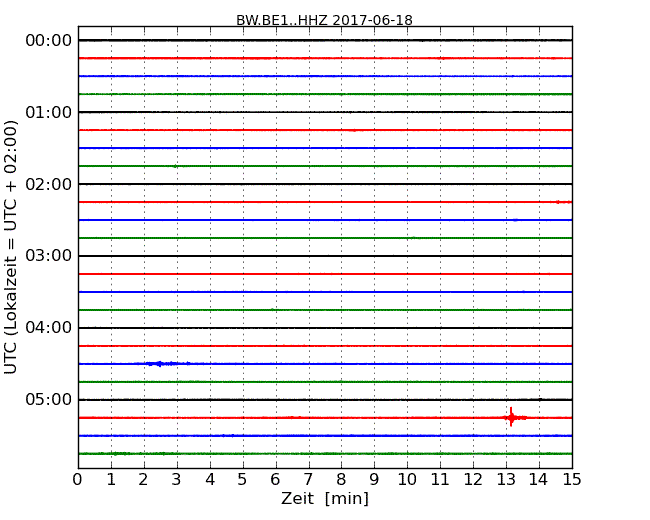Click x-axis tick label 1
650x520 pixels.
tap(111, 480)
